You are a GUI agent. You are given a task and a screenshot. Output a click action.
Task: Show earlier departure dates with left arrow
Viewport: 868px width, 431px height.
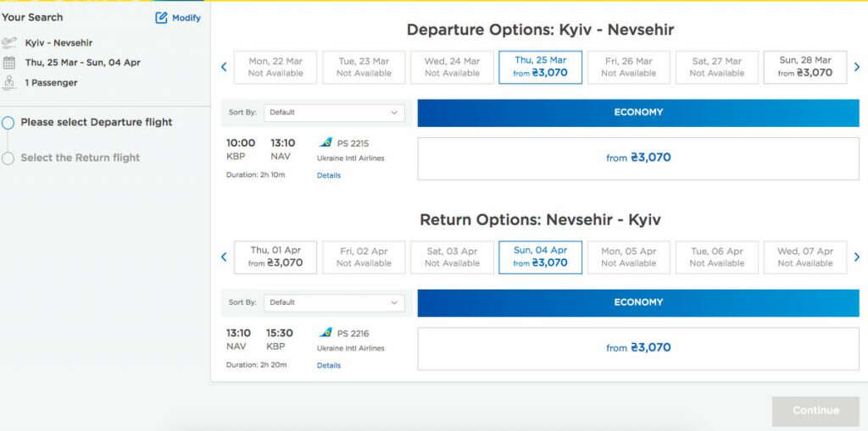pos(224,67)
